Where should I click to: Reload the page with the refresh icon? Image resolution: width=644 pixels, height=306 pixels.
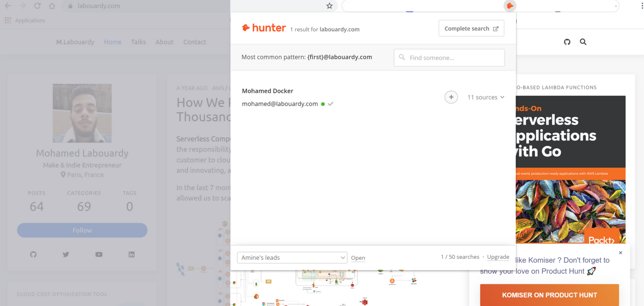coord(37,6)
